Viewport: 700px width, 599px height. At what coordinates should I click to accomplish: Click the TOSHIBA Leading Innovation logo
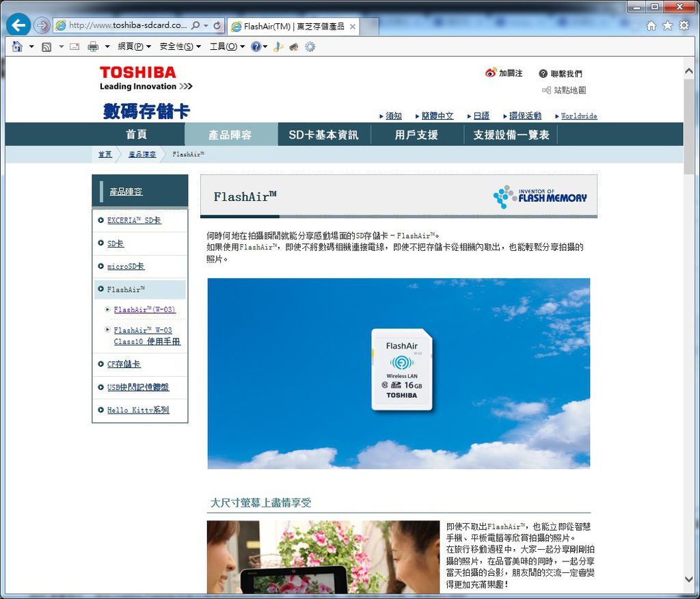point(146,79)
